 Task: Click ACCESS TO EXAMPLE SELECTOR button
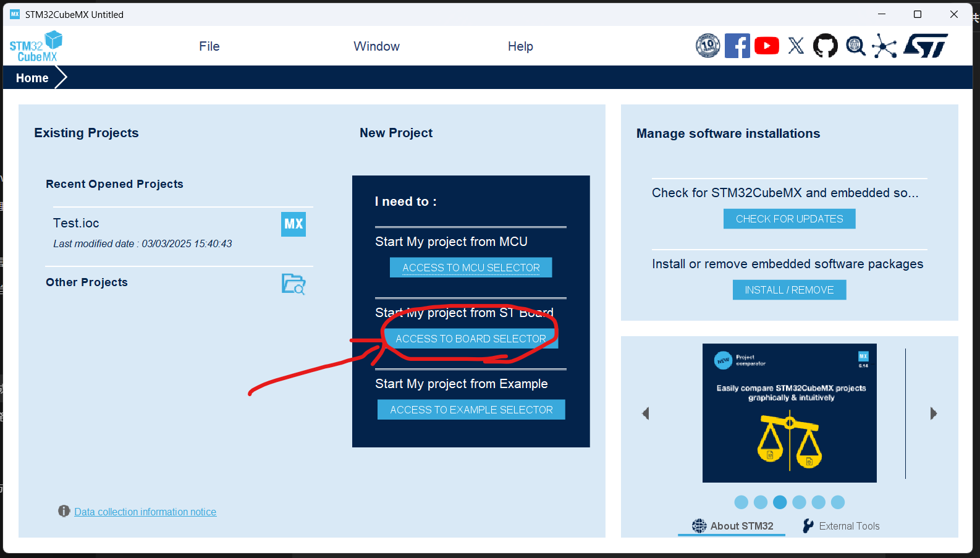click(x=471, y=410)
